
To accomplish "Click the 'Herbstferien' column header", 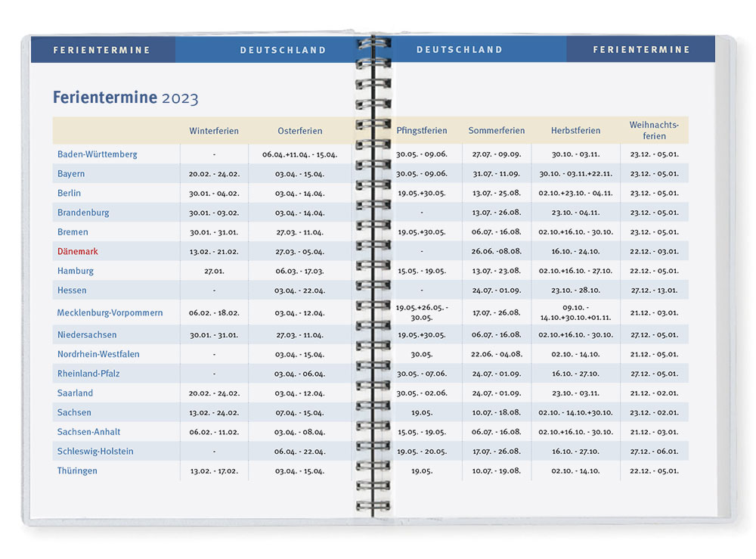I will tap(575, 130).
